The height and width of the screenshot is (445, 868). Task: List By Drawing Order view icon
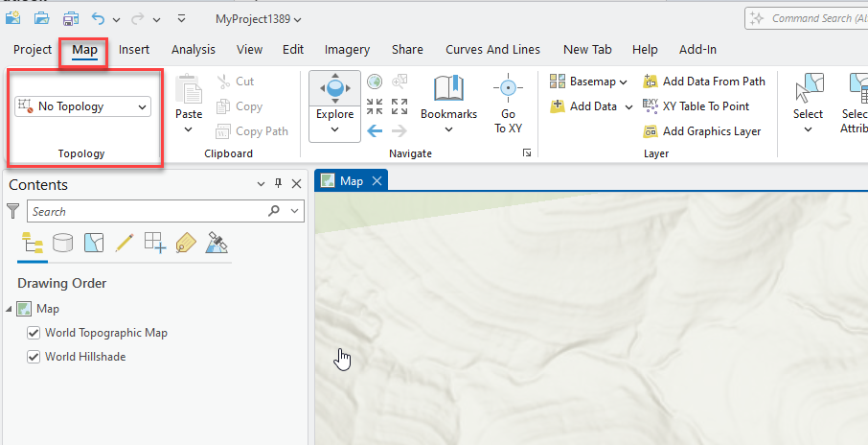tap(33, 243)
